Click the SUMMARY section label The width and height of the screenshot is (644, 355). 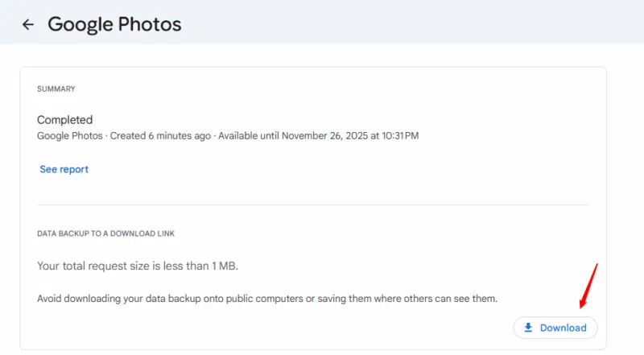point(56,89)
